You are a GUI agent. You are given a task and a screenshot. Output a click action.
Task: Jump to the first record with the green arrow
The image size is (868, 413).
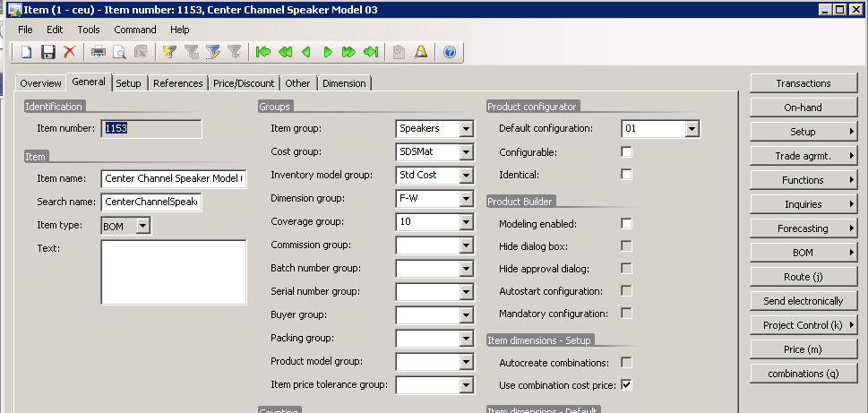262,52
